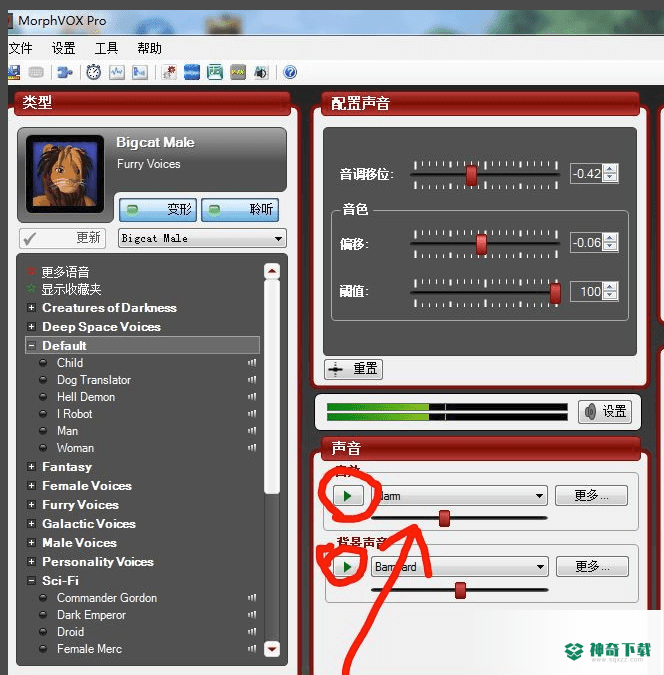The width and height of the screenshot is (664, 675).
Task: Select the I Robot voice bullet
Action: pyautogui.click(x=43, y=414)
